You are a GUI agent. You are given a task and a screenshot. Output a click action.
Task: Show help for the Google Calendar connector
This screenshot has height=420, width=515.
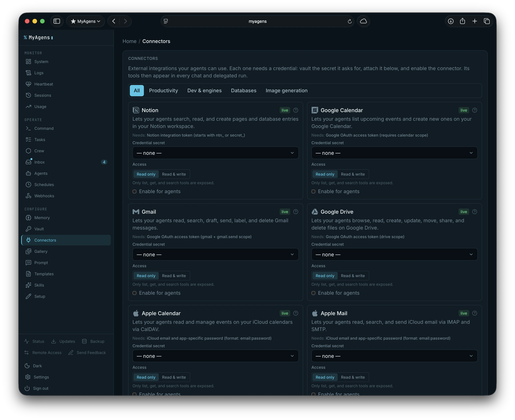click(474, 110)
